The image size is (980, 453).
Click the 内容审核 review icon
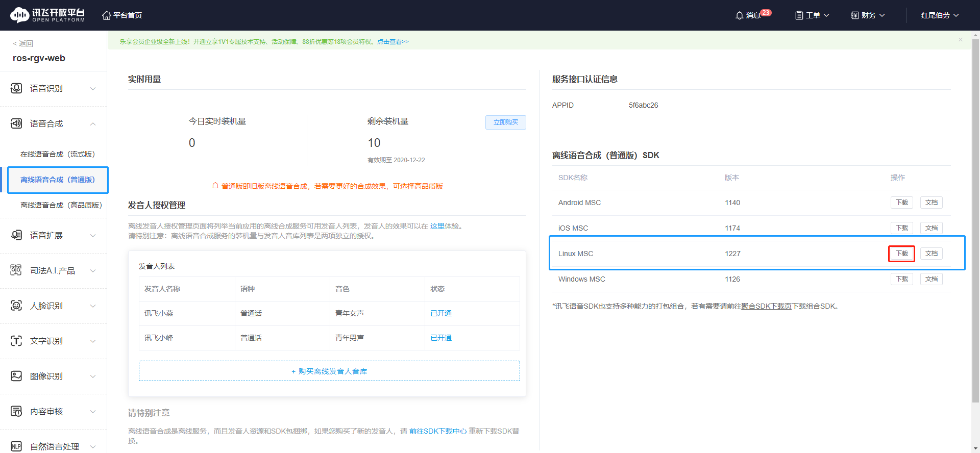16,411
